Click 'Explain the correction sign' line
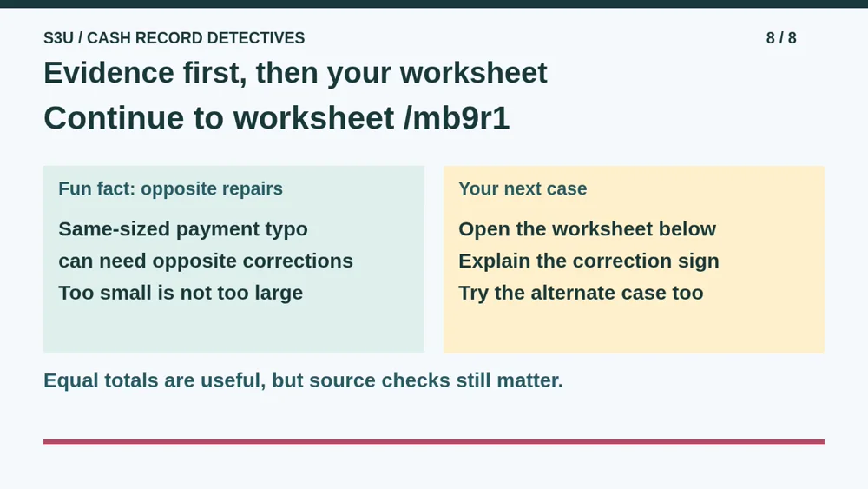Screen dimensions: 868x489 [x=589, y=261]
